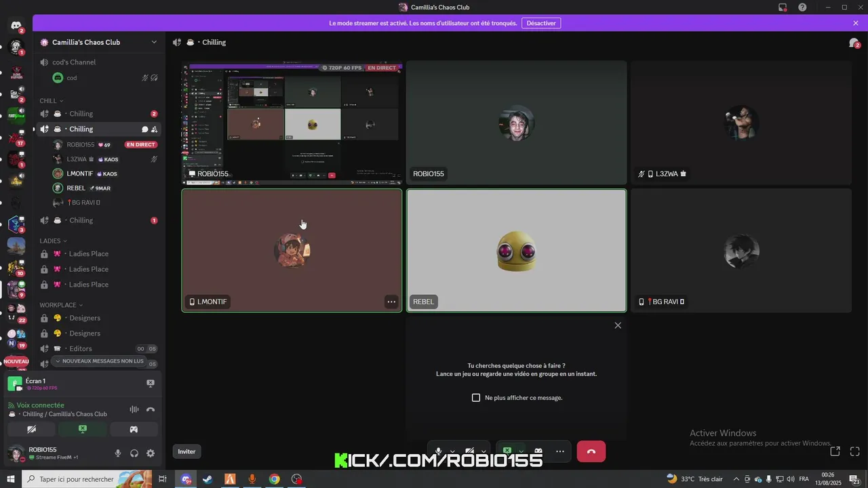868x488 pixels.
Task: Hang up with the red disconnect button
Action: pyautogui.click(x=591, y=451)
